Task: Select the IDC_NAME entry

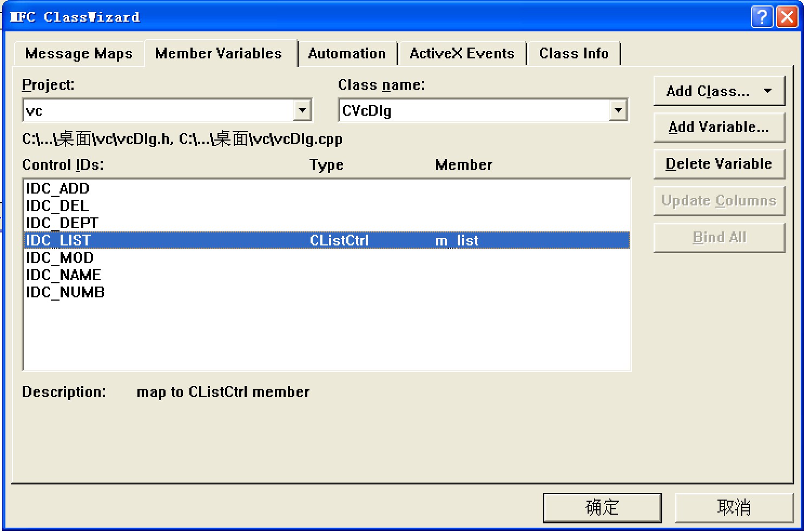Action: coord(64,275)
